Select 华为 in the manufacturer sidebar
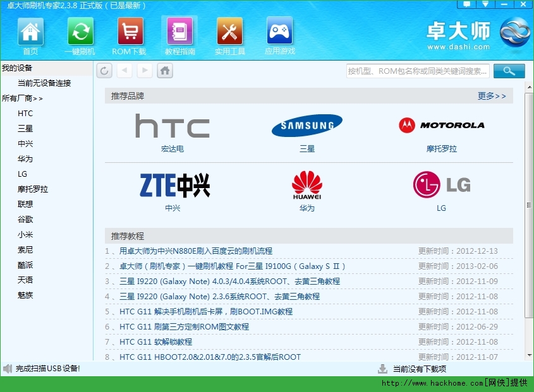This screenshot has width=534, height=392. click(25, 159)
